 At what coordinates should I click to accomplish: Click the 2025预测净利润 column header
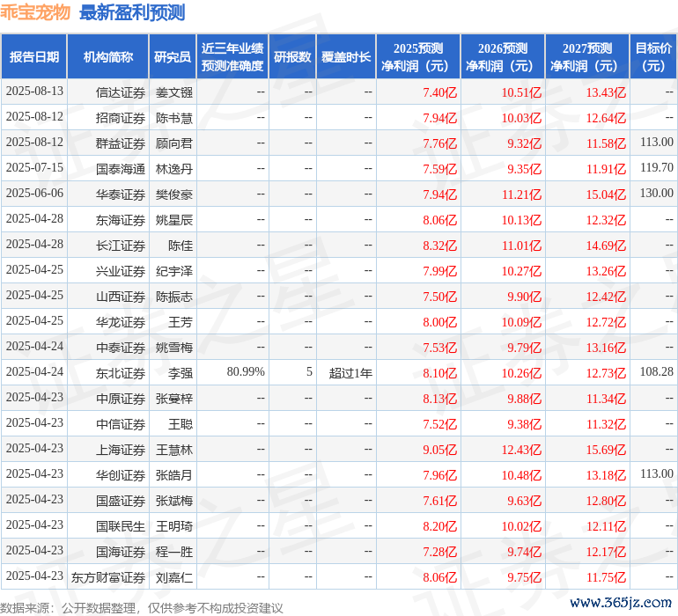click(x=418, y=57)
